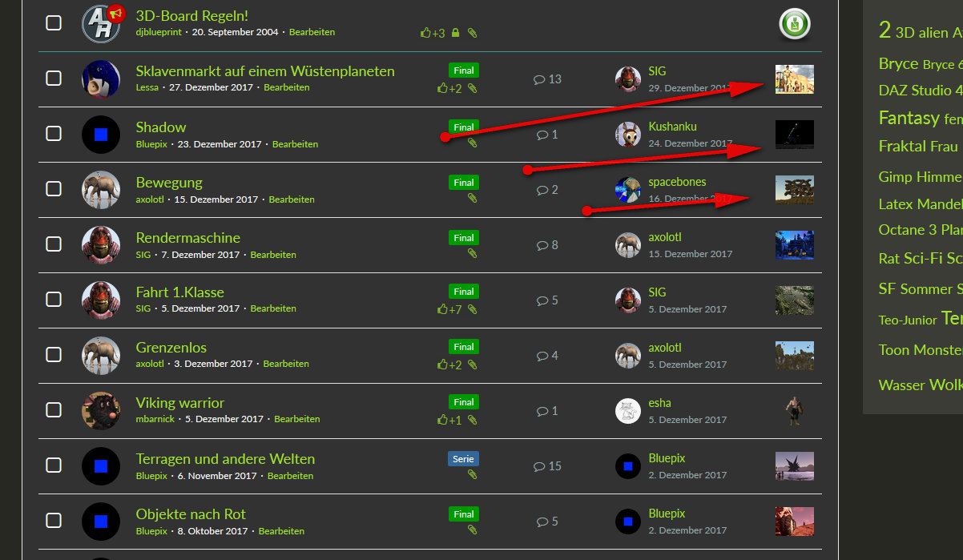Viewport: 963px width, 560px height.
Task: Check the box for Viking warrior thread
Action: (x=54, y=409)
